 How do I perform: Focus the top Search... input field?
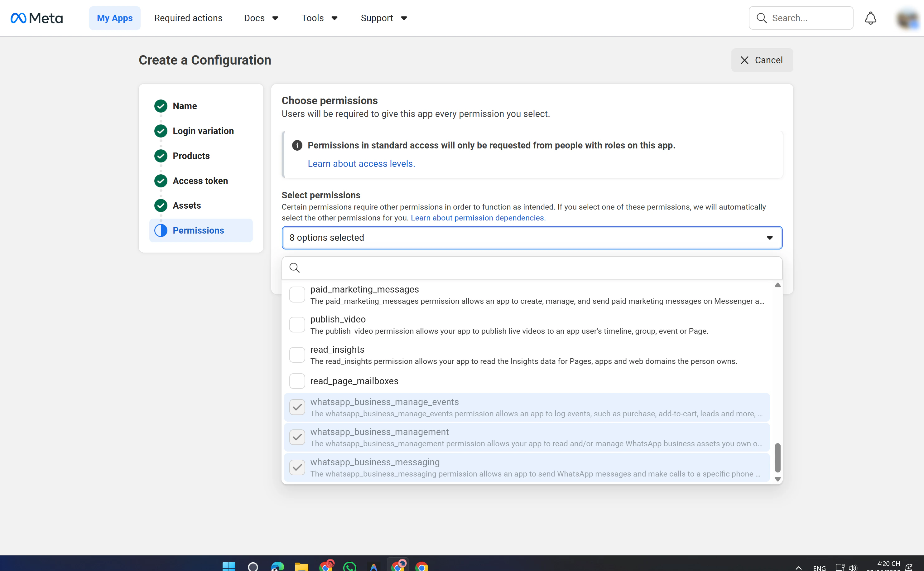pos(801,18)
